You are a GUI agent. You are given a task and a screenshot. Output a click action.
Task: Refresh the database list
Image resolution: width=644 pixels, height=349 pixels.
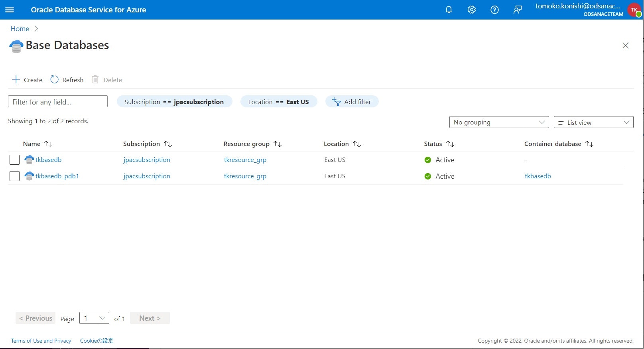click(x=67, y=80)
